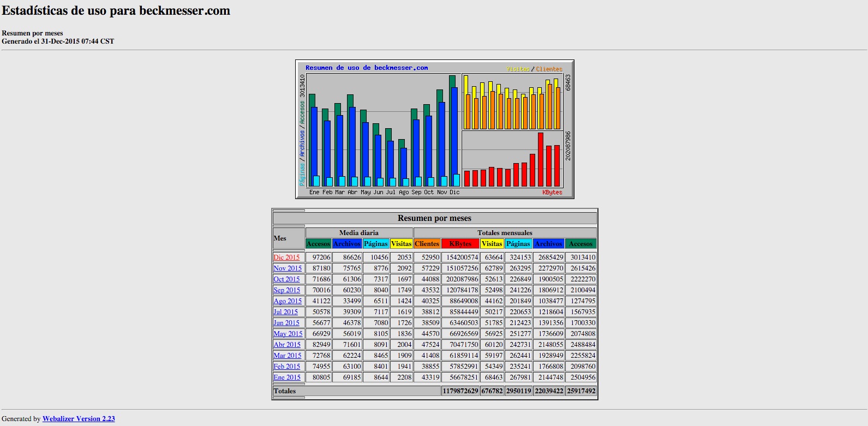This screenshot has height=426, width=868.
Task: Select the Sep 2015 month link
Action: click(286, 290)
